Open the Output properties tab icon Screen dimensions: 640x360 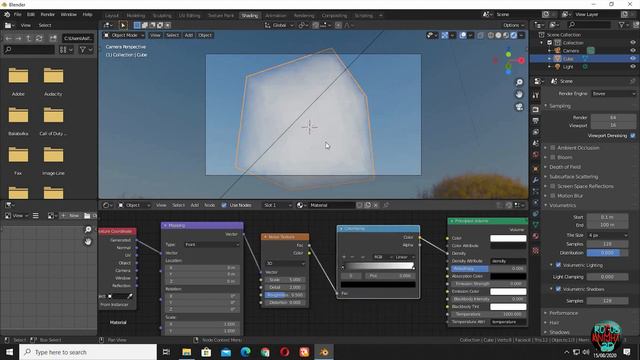click(x=536, y=121)
